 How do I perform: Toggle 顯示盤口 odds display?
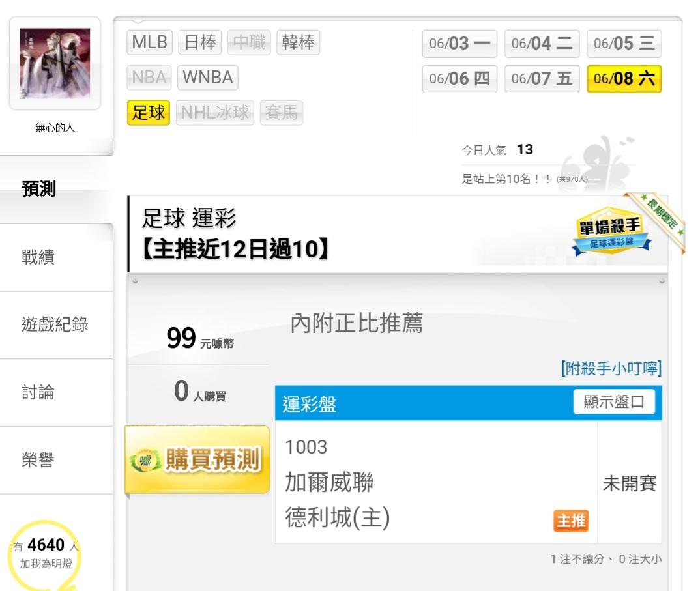614,402
